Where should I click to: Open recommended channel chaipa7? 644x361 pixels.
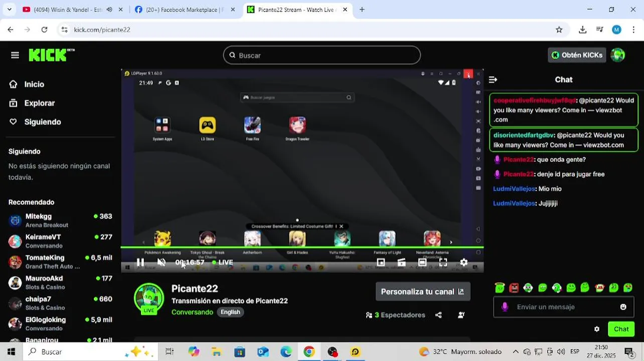(60, 303)
